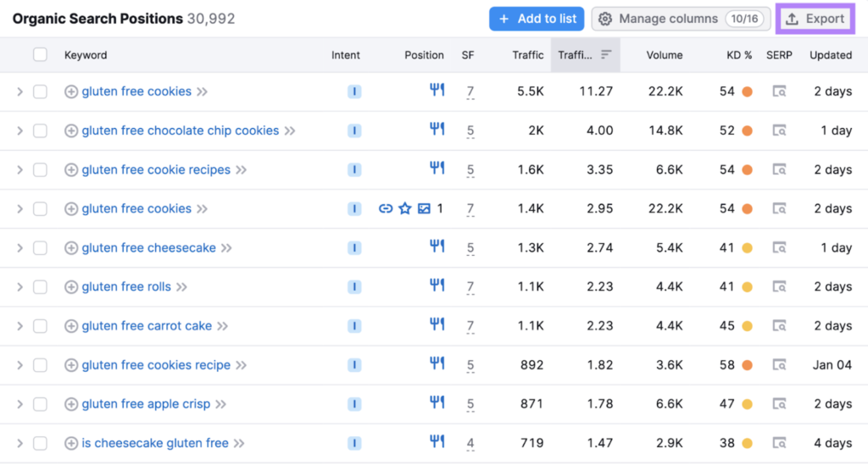Image resolution: width=868 pixels, height=471 pixels.
Task: Click the link icon next to position 1
Action: coord(386,208)
